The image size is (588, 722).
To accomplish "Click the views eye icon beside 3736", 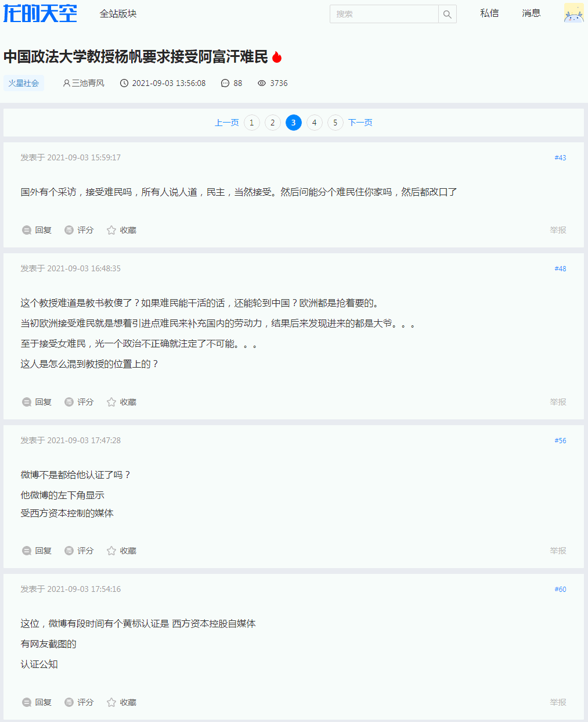I will pyautogui.click(x=262, y=83).
